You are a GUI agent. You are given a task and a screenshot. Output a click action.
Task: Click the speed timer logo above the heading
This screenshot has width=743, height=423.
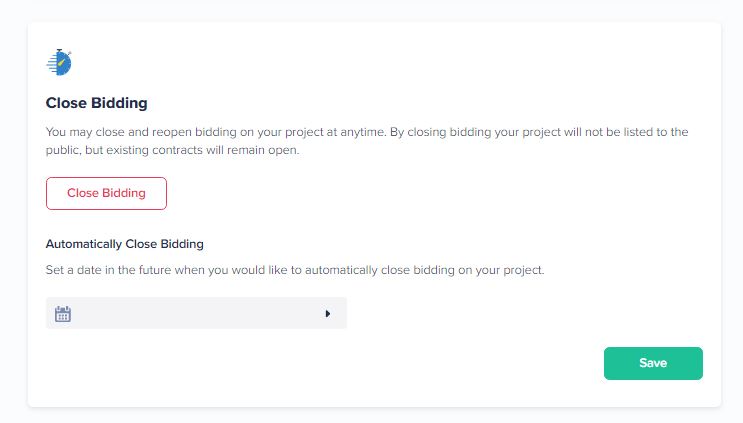point(59,62)
